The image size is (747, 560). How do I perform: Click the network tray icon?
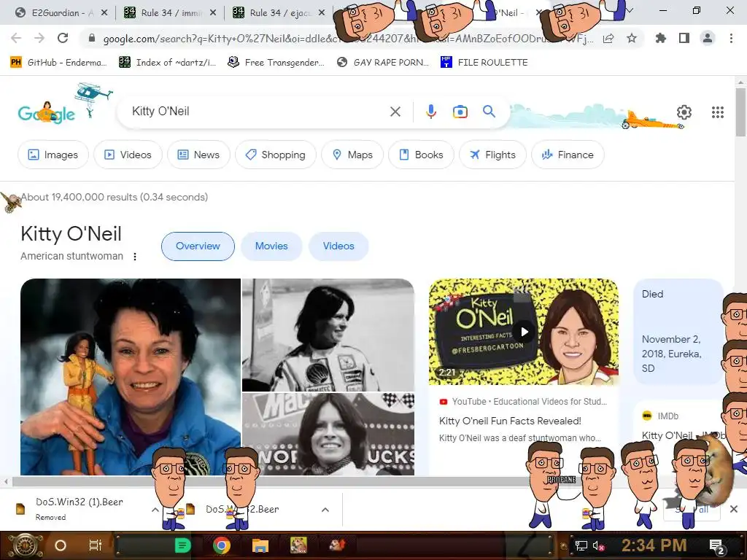point(581,545)
